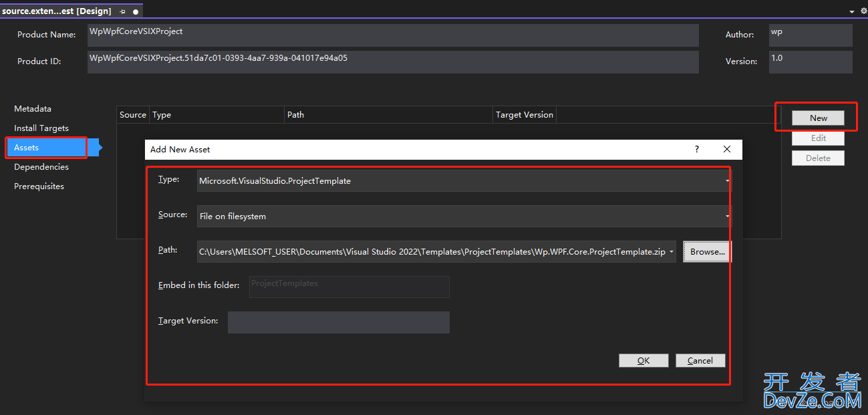The image size is (868, 415).
Task: Click the Path text with ProjectTemplate.zip
Action: (432, 252)
